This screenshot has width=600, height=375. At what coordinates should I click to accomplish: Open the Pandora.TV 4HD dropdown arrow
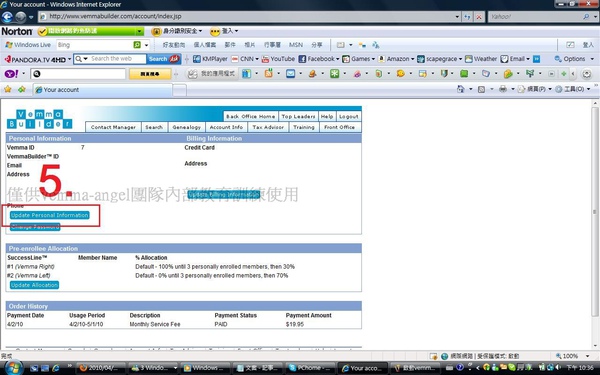pos(69,59)
